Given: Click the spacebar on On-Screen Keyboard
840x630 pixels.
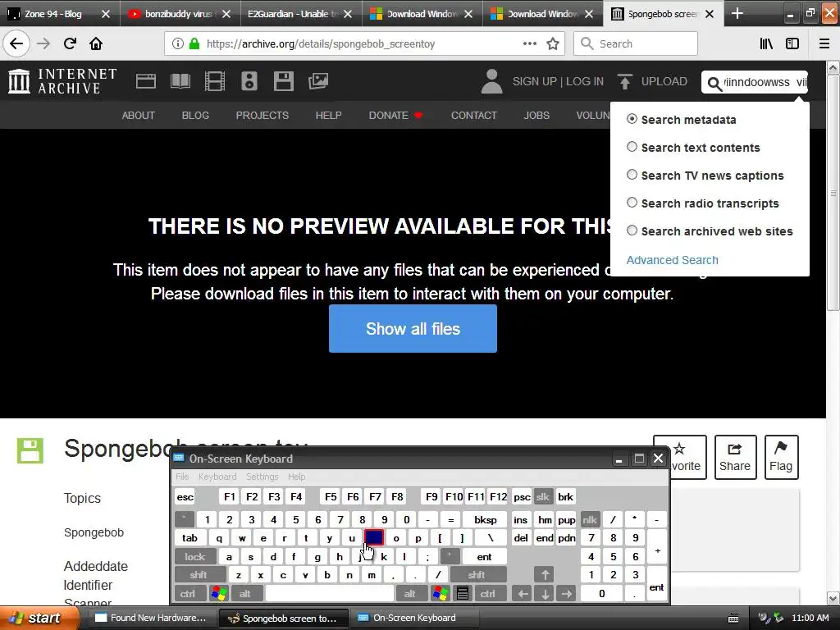Looking at the screenshot, I should [x=330, y=593].
